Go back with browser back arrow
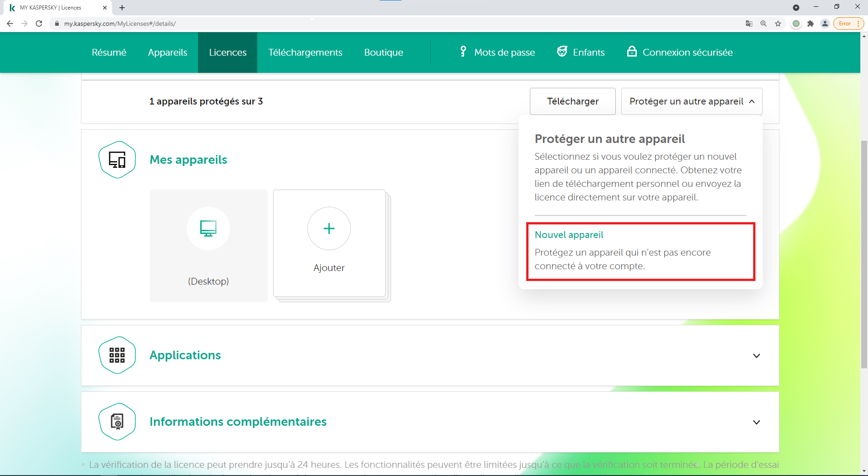 click(x=10, y=24)
